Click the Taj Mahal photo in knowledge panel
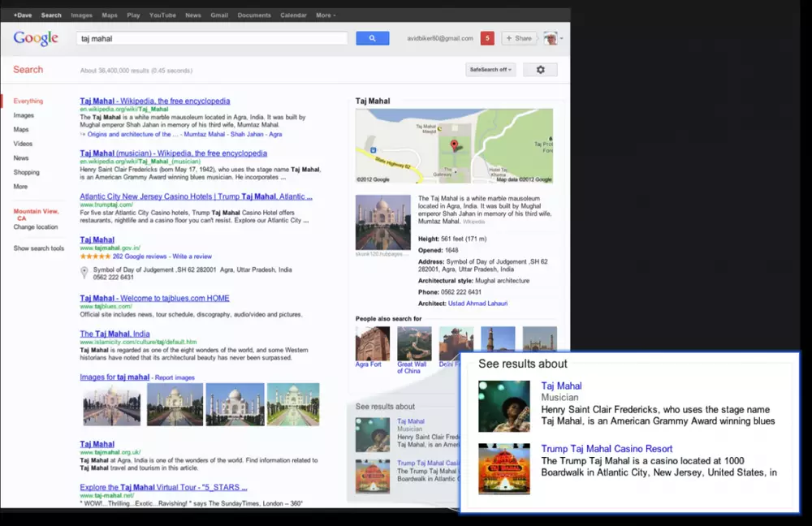 pos(382,222)
